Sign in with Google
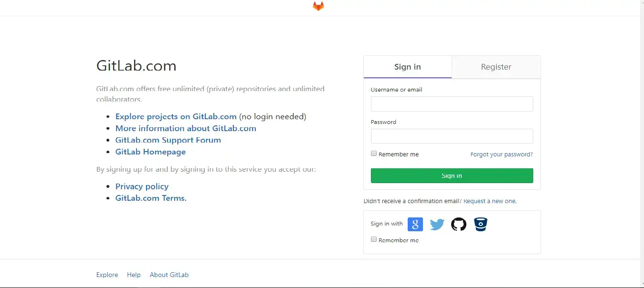Viewport: 644px width, 288px height. (x=415, y=224)
